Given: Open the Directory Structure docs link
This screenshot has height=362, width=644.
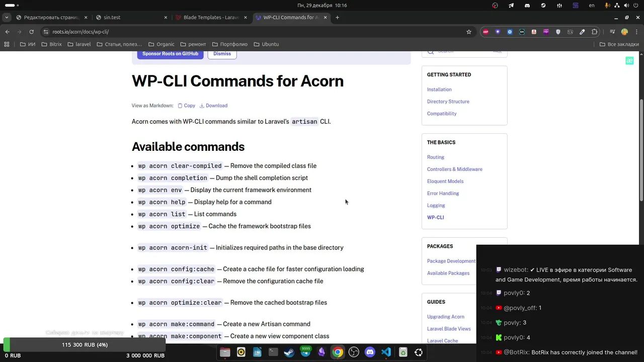Looking at the screenshot, I should [x=448, y=102].
